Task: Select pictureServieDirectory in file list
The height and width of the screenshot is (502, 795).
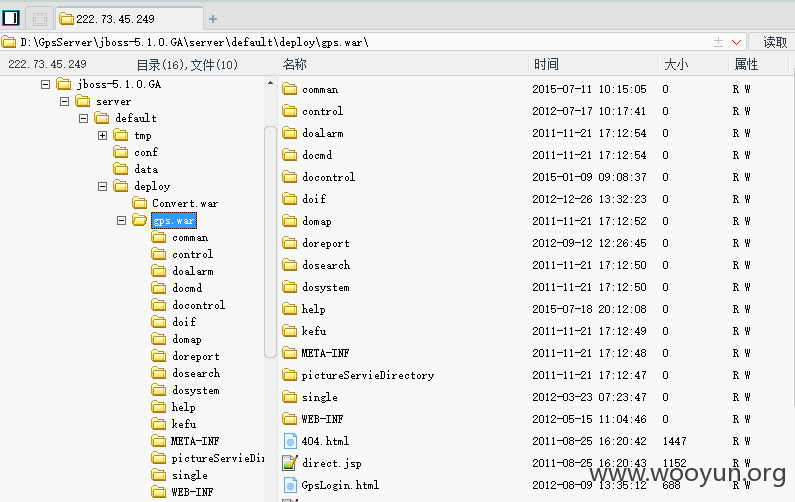Action: coord(368,375)
